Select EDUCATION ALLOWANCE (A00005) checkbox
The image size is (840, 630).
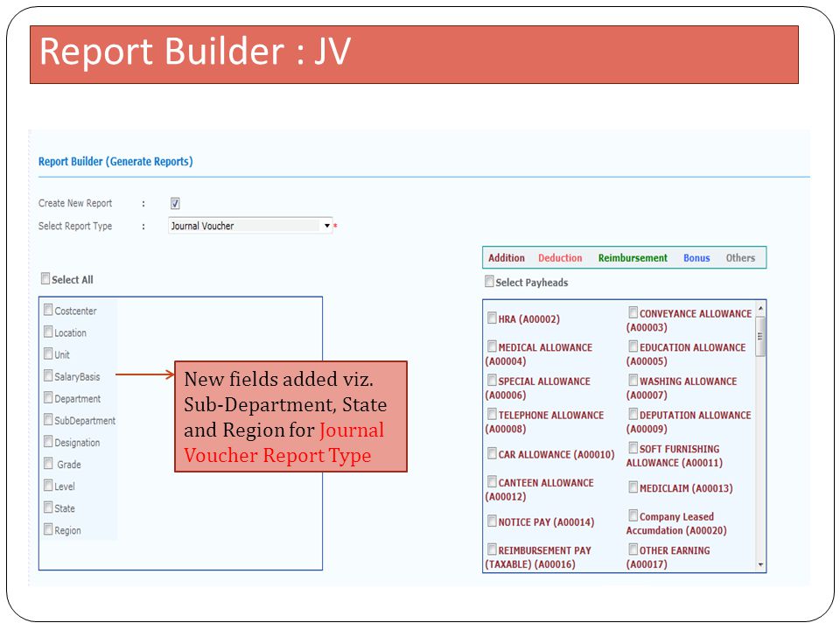click(633, 346)
